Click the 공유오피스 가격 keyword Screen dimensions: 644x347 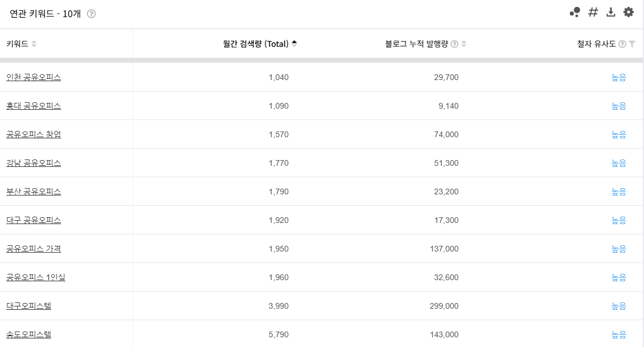click(34, 249)
